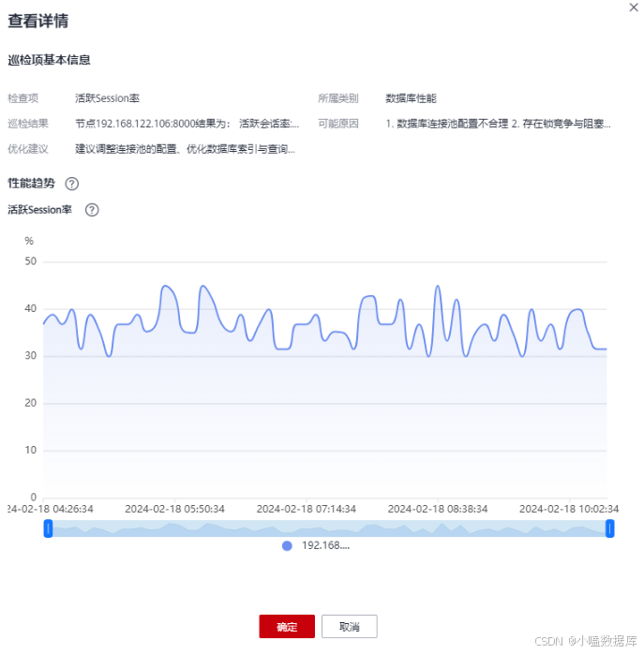Click the 活跃Session率 check item value
Screen dimensions: 644x654
(107, 98)
